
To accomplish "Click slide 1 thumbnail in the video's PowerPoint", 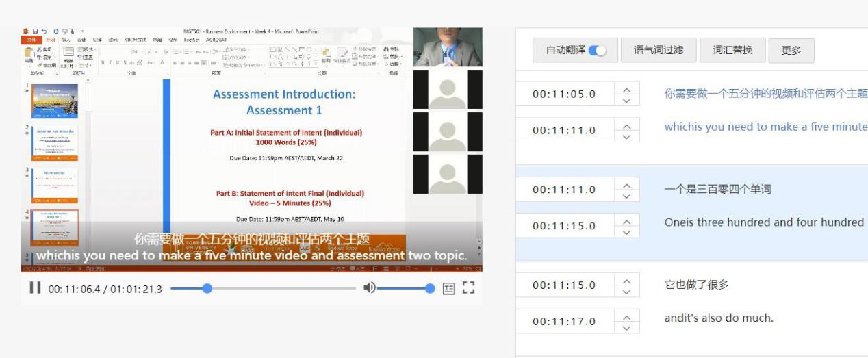I will point(55,101).
